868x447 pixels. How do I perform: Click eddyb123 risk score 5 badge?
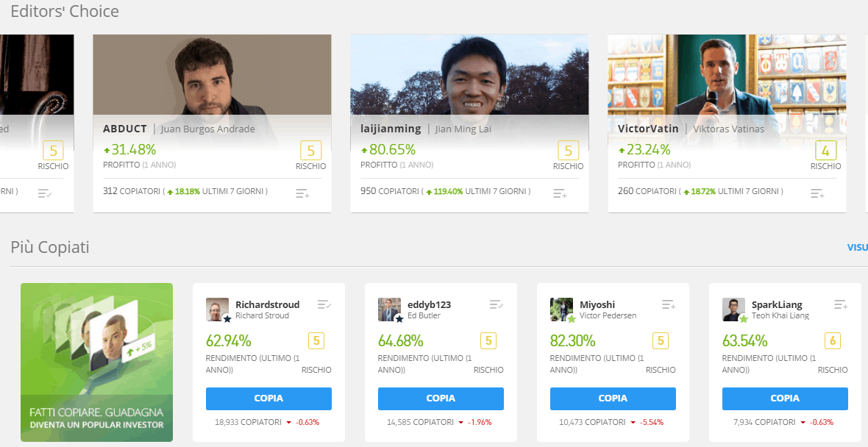tap(488, 340)
